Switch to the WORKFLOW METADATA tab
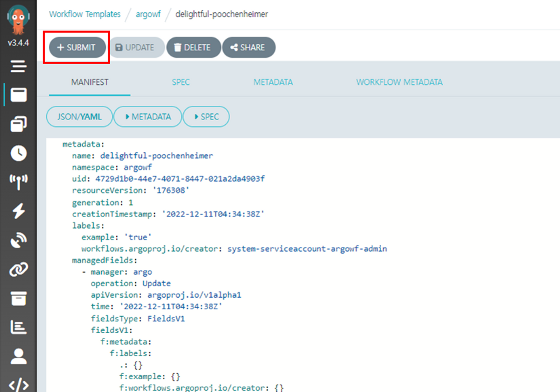 pyautogui.click(x=399, y=82)
